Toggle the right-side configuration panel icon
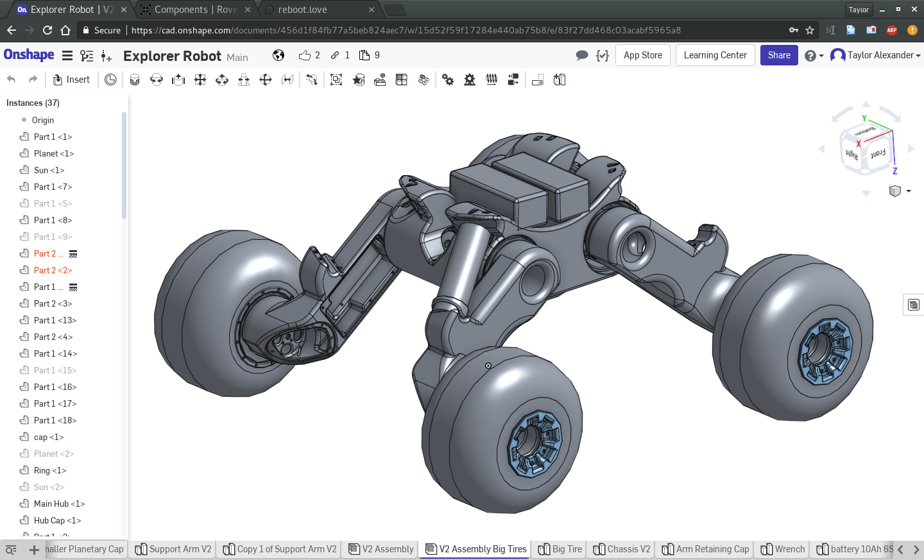Viewport: 924px width, 560px height. pos(913,305)
